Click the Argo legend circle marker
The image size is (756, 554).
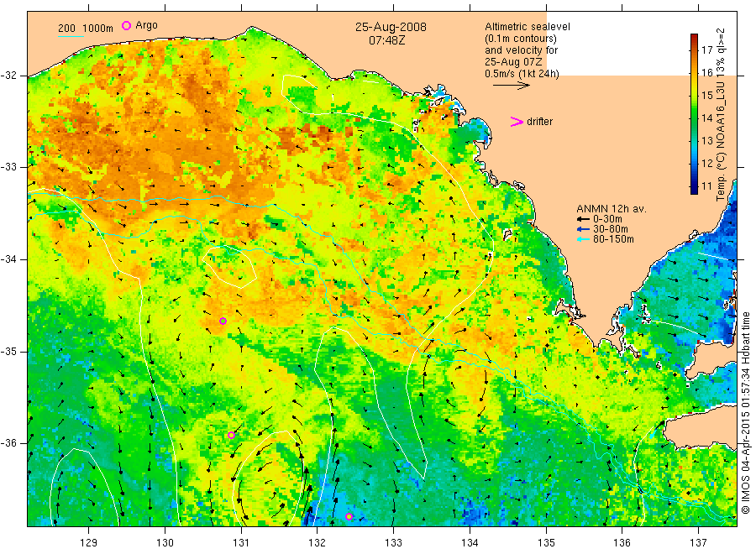coord(126,25)
